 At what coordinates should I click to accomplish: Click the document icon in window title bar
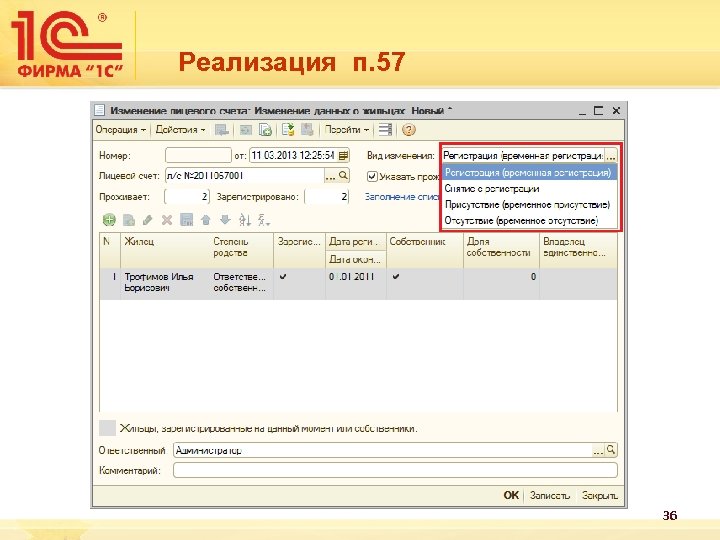[99, 110]
